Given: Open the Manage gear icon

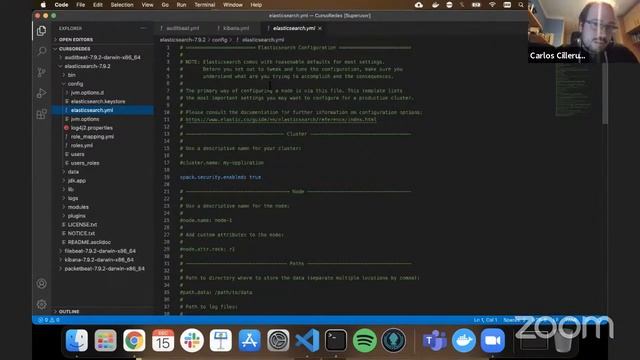Looking at the screenshot, I should pyautogui.click(x=41, y=304).
